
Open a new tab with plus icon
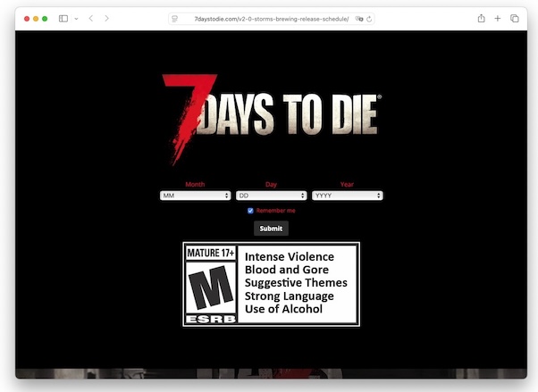498,18
